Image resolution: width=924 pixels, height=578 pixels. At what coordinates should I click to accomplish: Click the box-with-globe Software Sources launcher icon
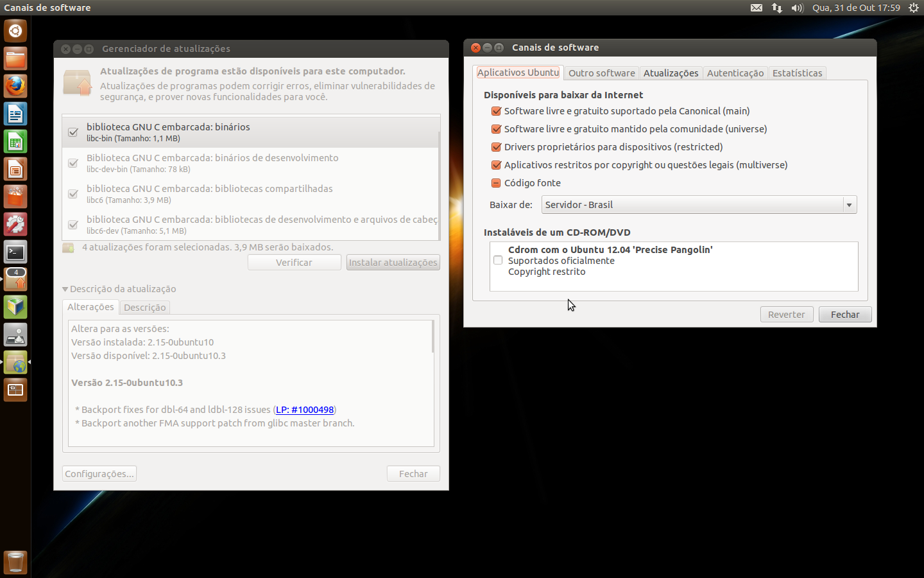click(x=15, y=363)
